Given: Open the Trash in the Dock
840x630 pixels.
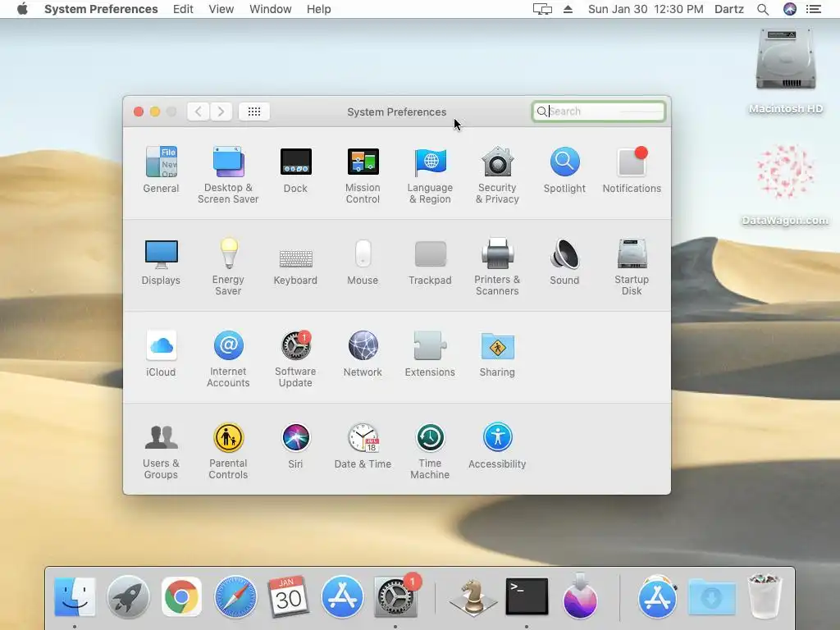Looking at the screenshot, I should tap(765, 596).
